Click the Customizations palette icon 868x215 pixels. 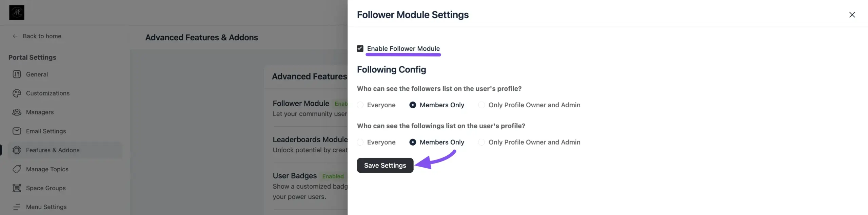click(17, 93)
